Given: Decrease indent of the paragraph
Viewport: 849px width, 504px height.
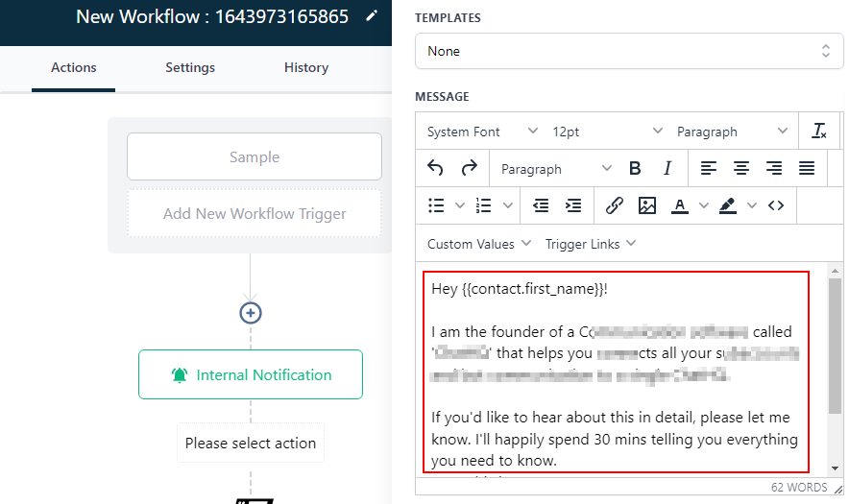Looking at the screenshot, I should (x=541, y=204).
